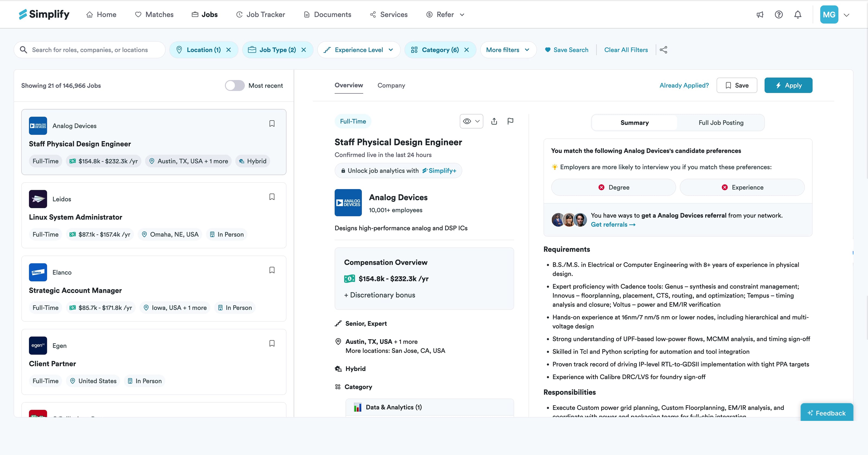Screen dimensions: 868x455
Task: Open the help question mark icon
Action: click(x=779, y=14)
